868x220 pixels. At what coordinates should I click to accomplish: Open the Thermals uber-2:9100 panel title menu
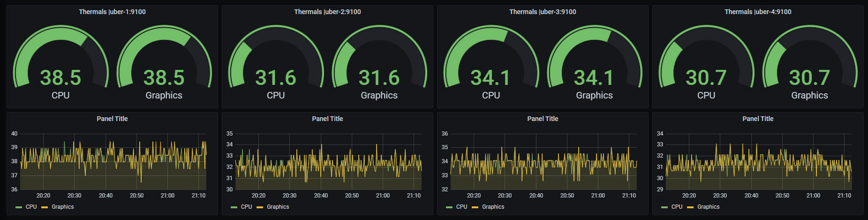click(327, 12)
